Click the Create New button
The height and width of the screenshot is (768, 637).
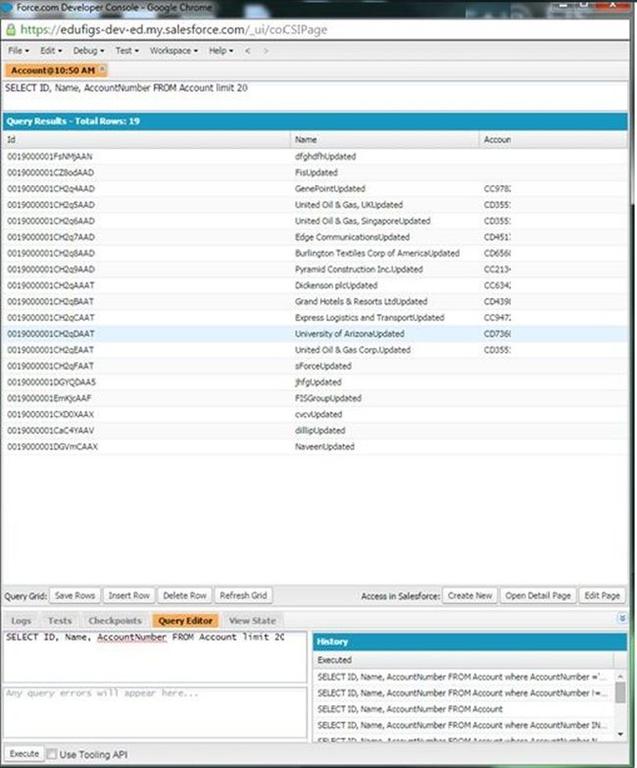pos(470,596)
